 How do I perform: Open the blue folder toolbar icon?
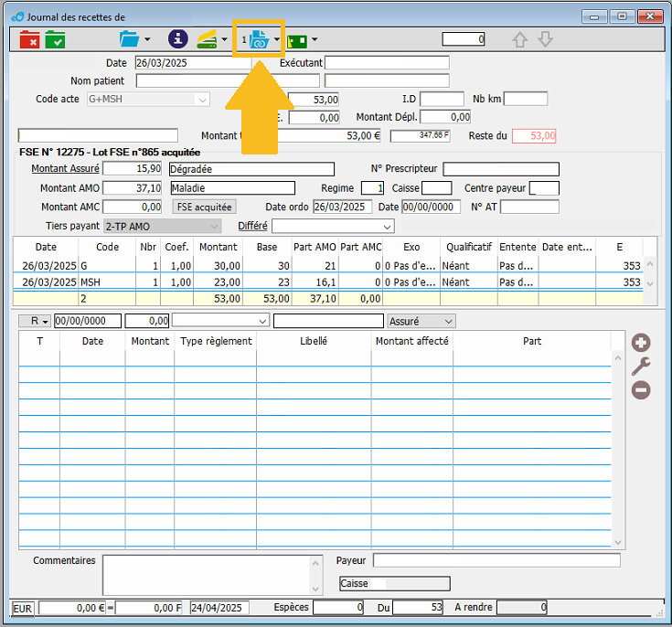(129, 39)
